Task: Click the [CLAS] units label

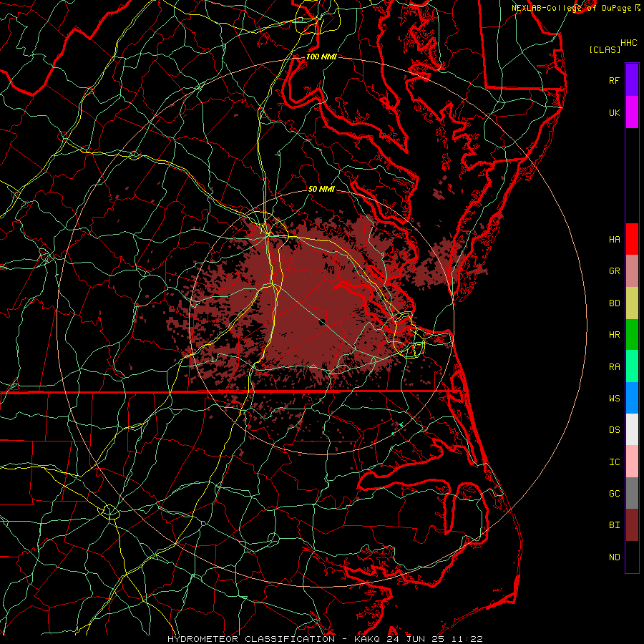Action: coord(605,49)
